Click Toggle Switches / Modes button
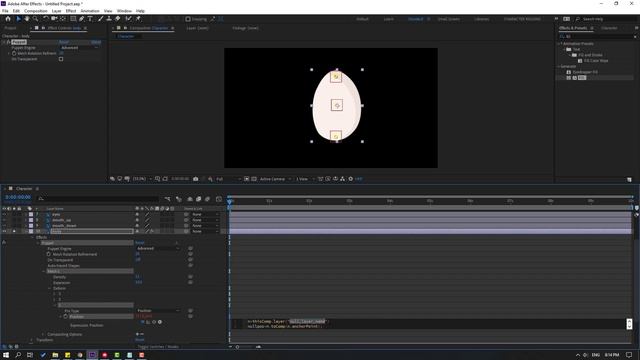640x360 pixels. [x=158, y=347]
